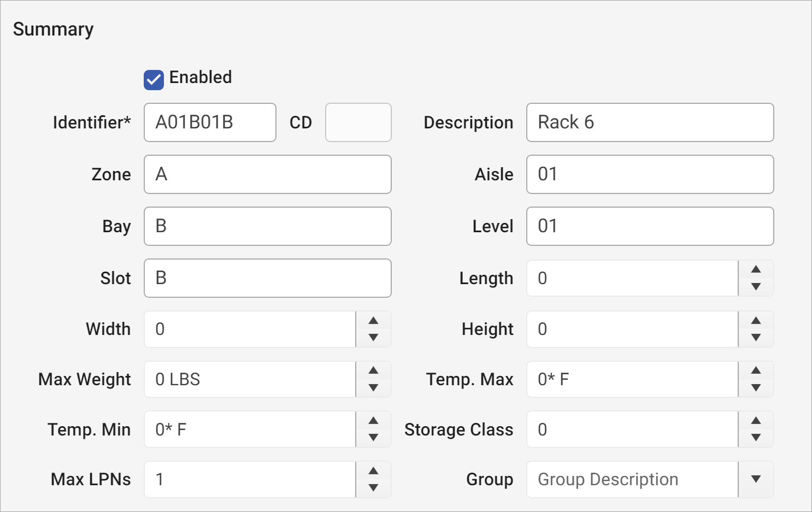Toggle the Enabled setting off

pyautogui.click(x=153, y=80)
